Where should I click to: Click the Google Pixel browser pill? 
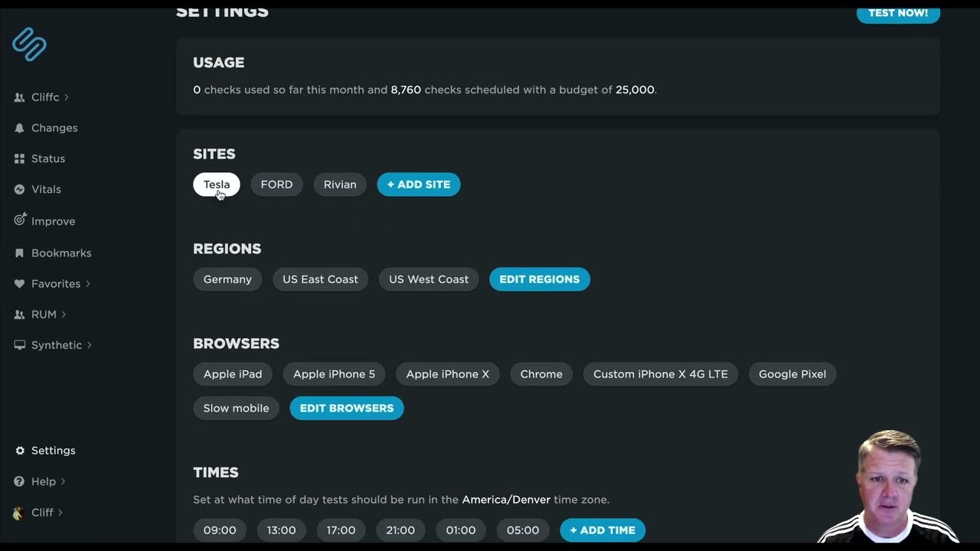click(x=792, y=374)
